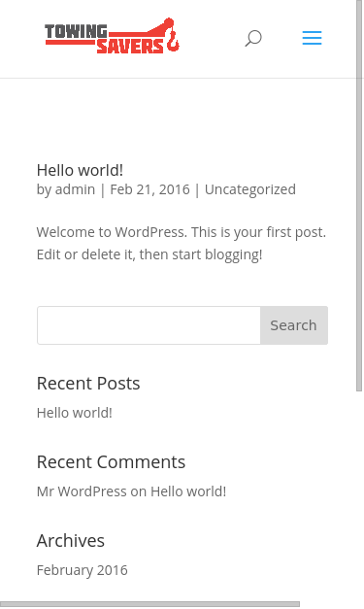The width and height of the screenshot is (364, 609).
Task: Open the search magnifier icon in header
Action: 253,39
